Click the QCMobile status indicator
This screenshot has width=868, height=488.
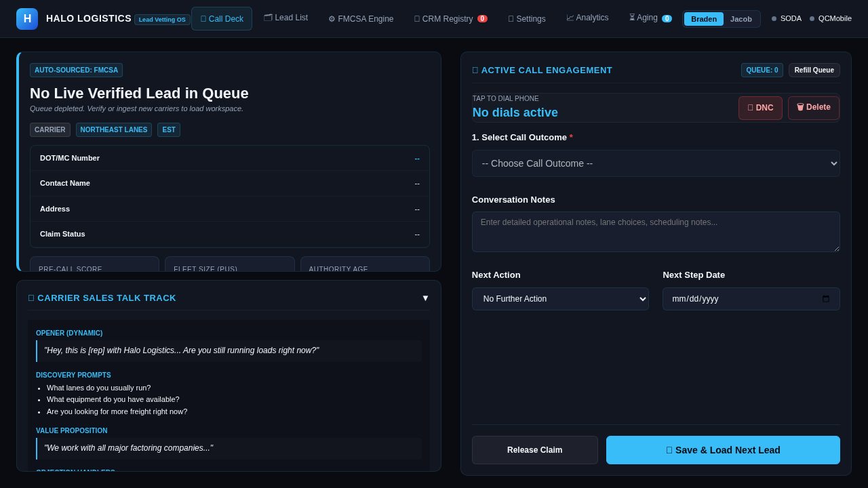[x=831, y=18]
